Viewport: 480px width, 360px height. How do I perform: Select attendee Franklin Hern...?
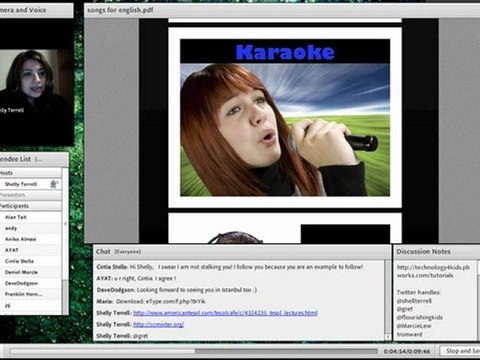click(31, 294)
